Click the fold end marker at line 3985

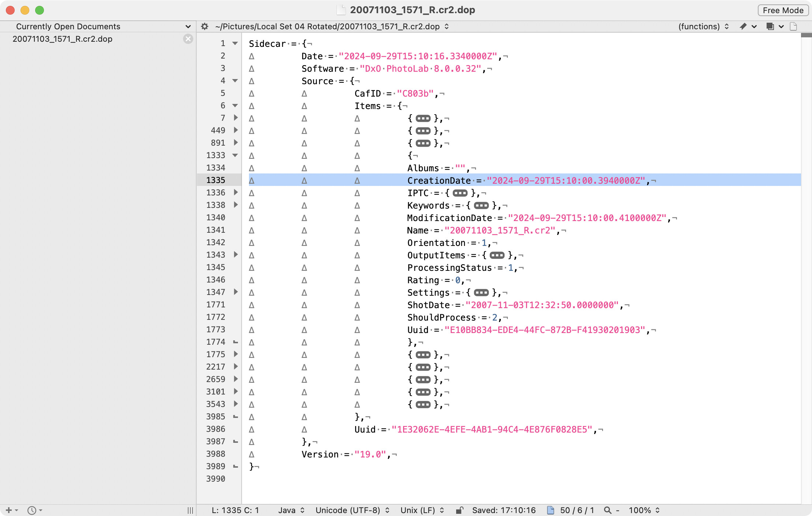(235, 417)
